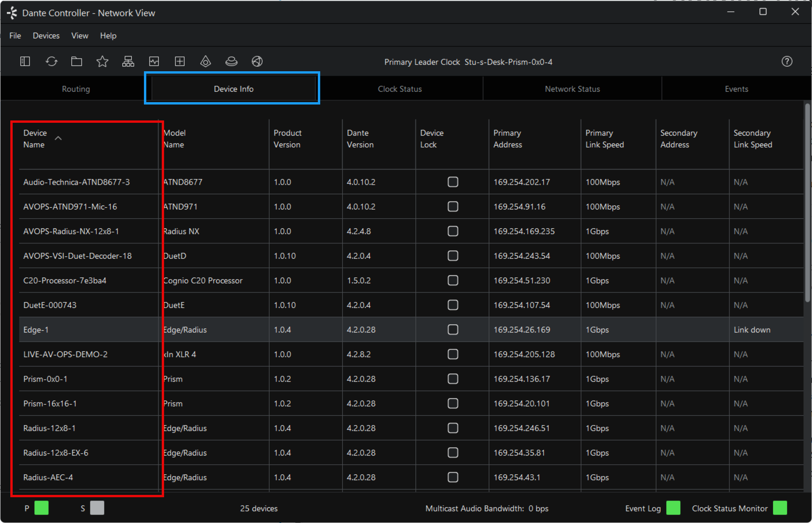The image size is (812, 523).
Task: Click the 'Cognio C20 Processor' model cell
Action: [x=214, y=280]
